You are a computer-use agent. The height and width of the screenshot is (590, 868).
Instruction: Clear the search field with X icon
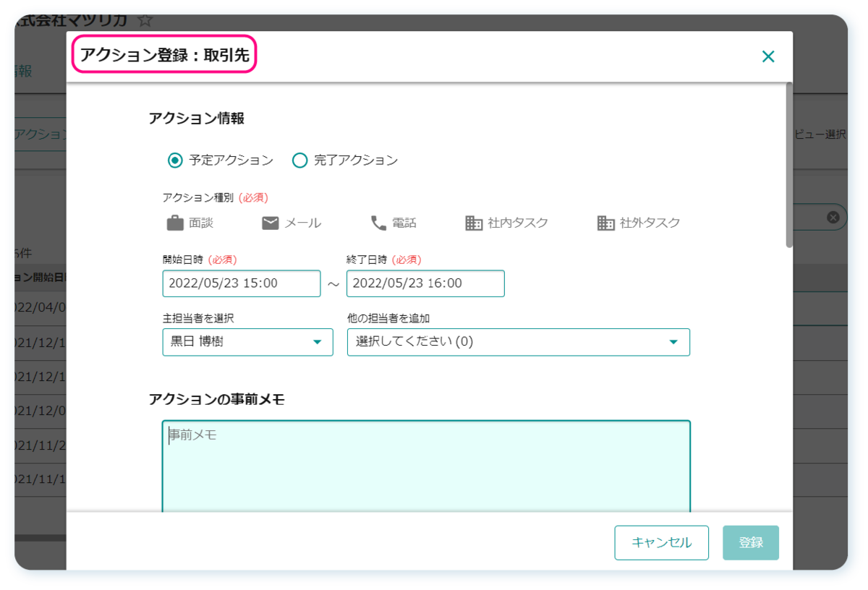[x=833, y=217]
